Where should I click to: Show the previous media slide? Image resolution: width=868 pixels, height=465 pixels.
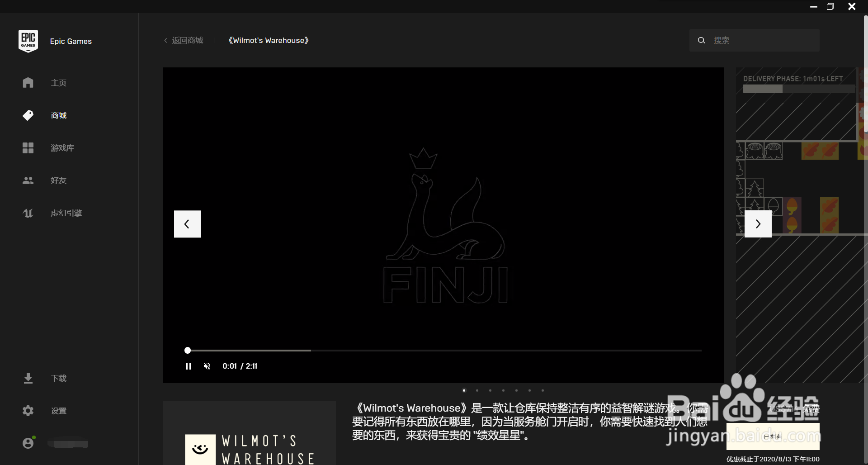[x=188, y=224]
